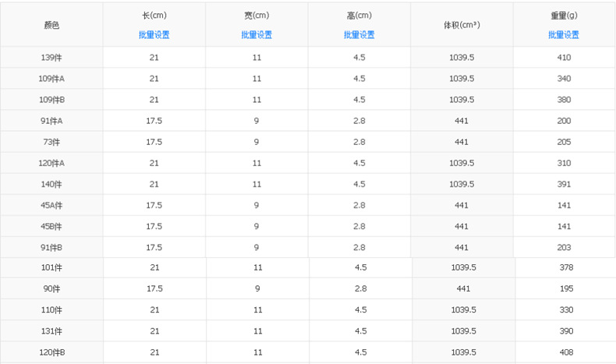
Task: Click width value 11 in 101件 row
Action: click(258, 268)
